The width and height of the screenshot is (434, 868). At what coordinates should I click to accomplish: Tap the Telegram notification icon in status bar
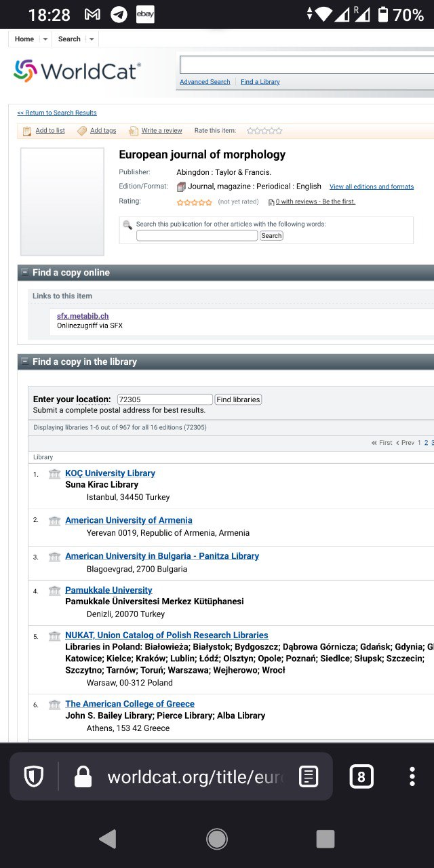119,14
